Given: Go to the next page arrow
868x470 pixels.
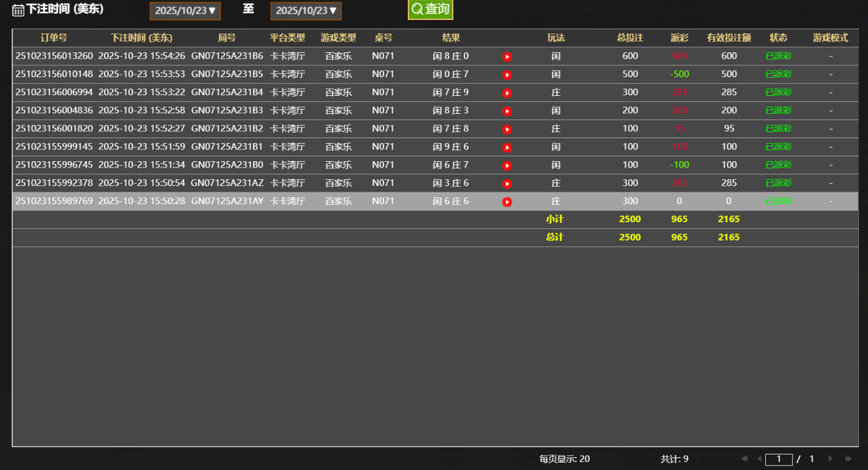Looking at the screenshot, I should 831,459.
